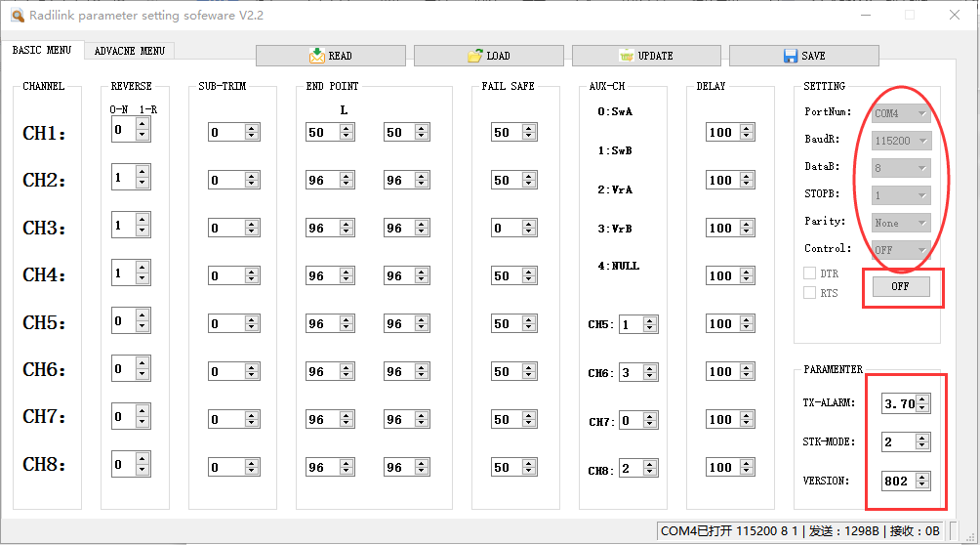Select the BASIC MENU tab

point(42,50)
